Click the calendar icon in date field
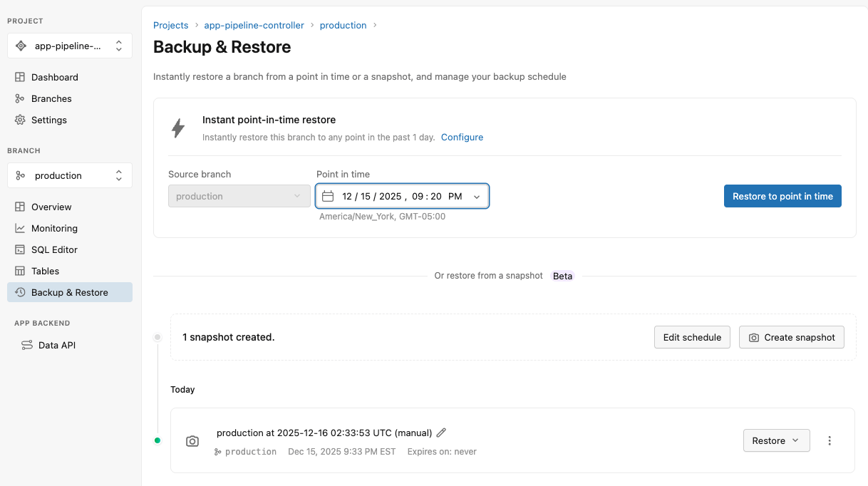 [328, 196]
